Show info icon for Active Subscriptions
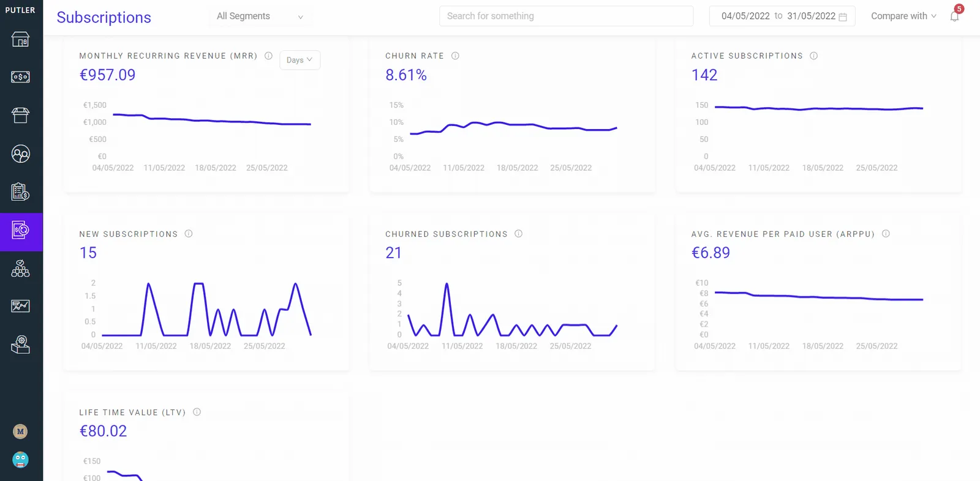 (x=813, y=56)
